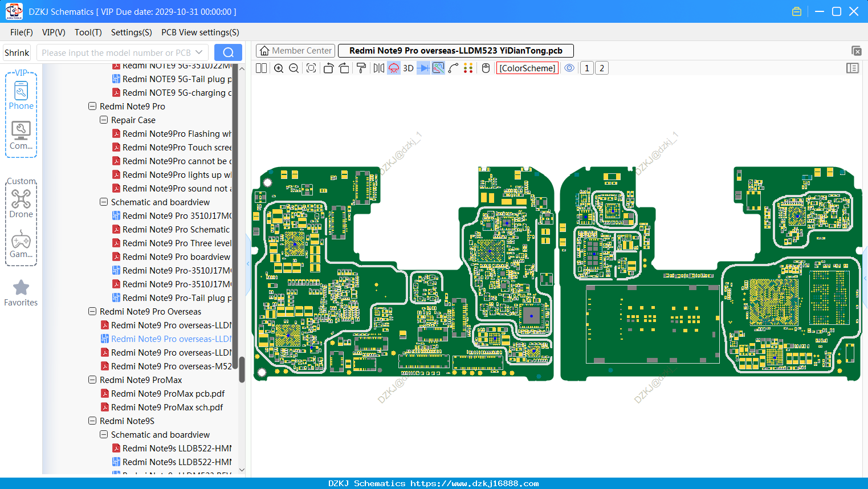Click the rotate left icon
The height and width of the screenshot is (489, 868).
(x=328, y=68)
